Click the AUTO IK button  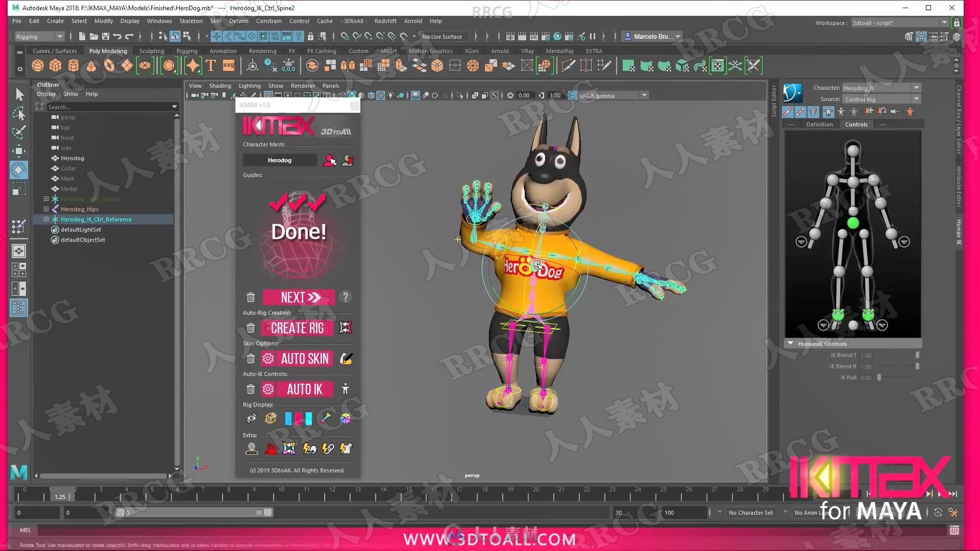(305, 389)
